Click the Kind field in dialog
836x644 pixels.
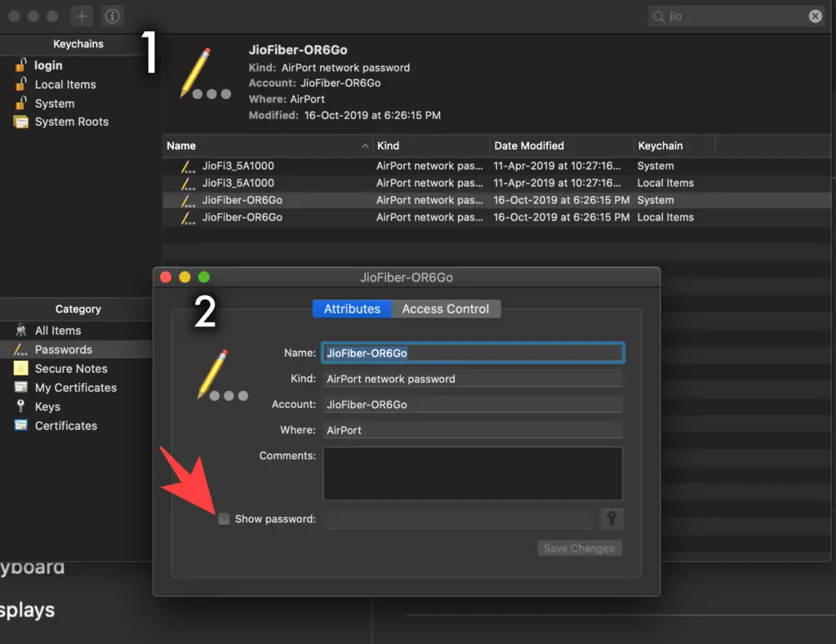(x=473, y=379)
